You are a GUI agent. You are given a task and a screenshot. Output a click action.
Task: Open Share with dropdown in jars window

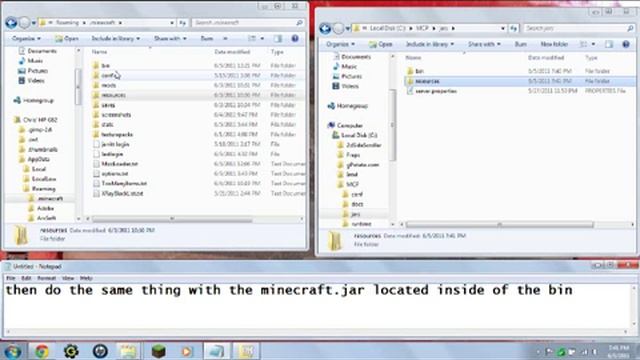484,44
